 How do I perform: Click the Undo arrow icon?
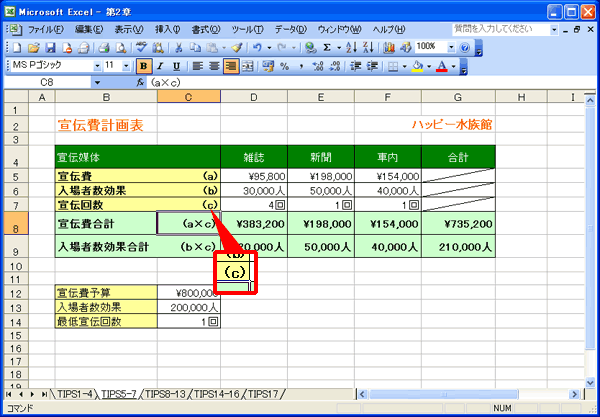click(x=258, y=47)
